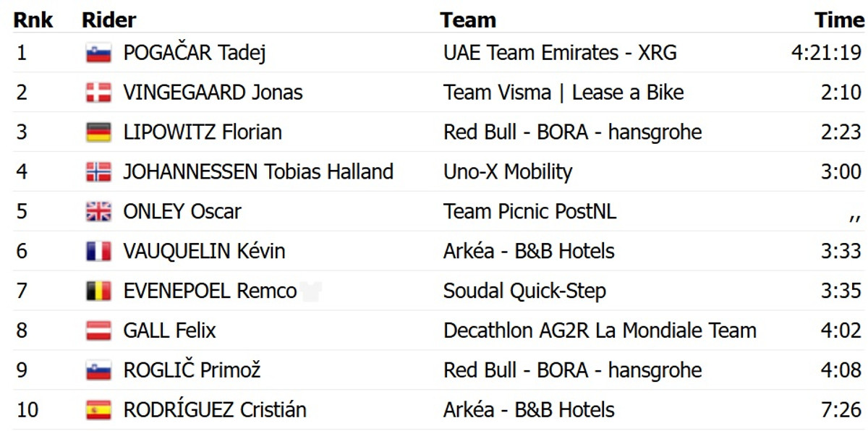The width and height of the screenshot is (868, 431).
Task: Click the Norwegian flag next to Johannessen
Action: click(x=98, y=172)
